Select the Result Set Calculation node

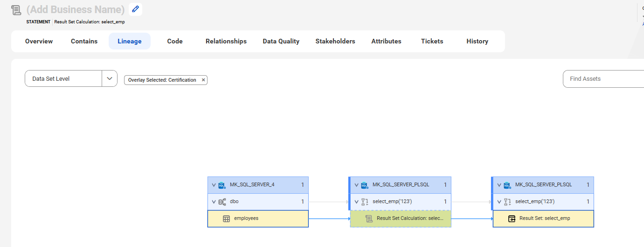pyautogui.click(x=401, y=219)
